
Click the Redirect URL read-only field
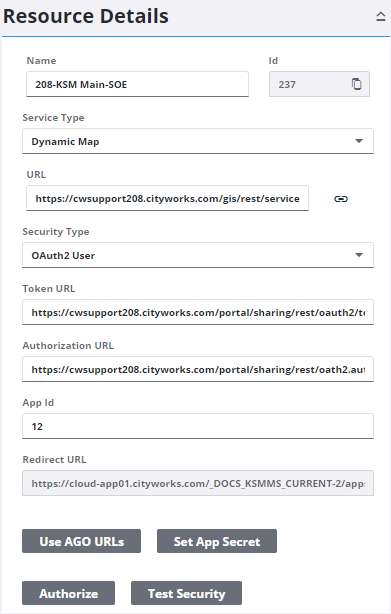[198, 483]
